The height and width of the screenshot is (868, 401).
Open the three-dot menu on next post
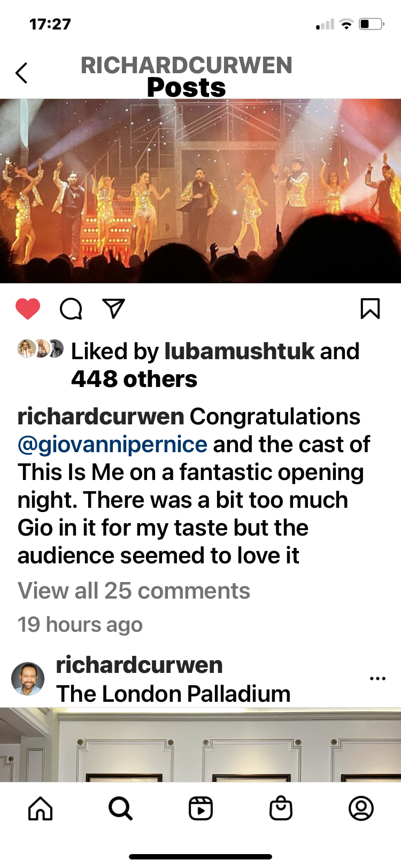377,679
